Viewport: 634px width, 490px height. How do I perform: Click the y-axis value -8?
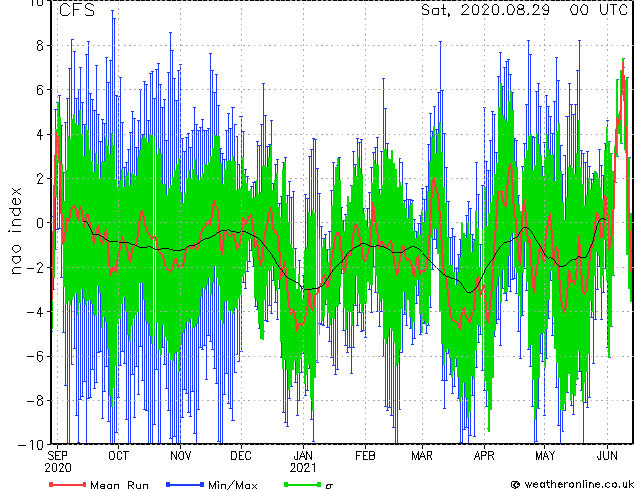click(x=35, y=401)
